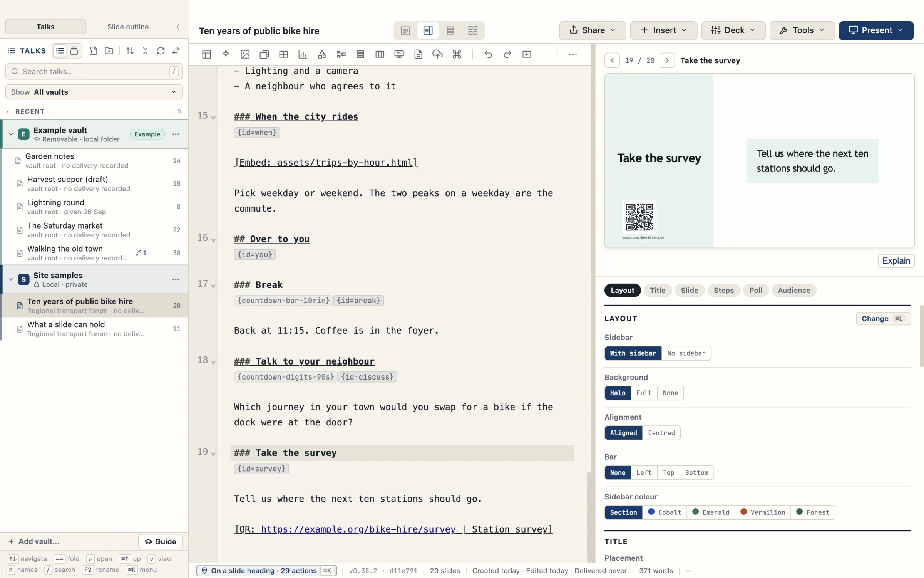Click the undo arrow in editor toolbar
This screenshot has height=578, width=924.
[x=488, y=54]
